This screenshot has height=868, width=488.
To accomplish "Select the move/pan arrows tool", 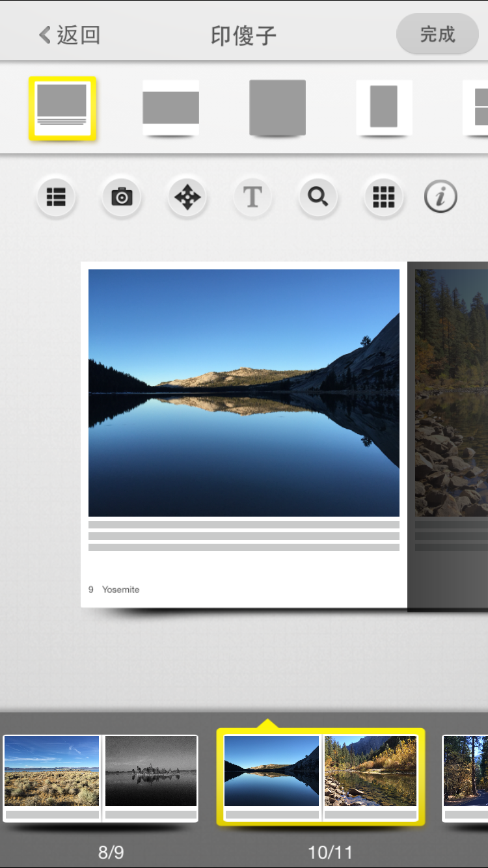I will click(187, 197).
